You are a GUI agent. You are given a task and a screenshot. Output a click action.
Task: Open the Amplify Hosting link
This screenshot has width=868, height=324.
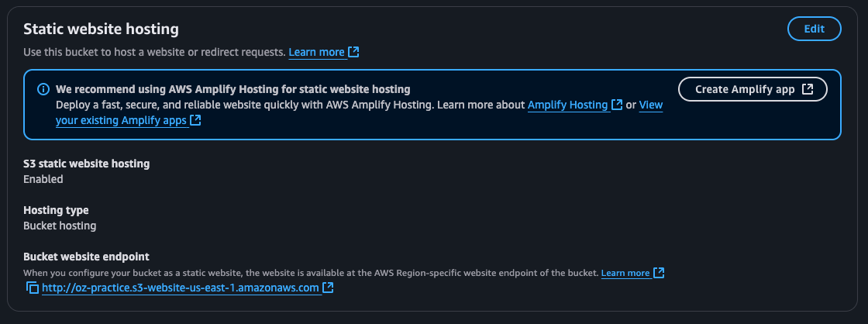567,105
